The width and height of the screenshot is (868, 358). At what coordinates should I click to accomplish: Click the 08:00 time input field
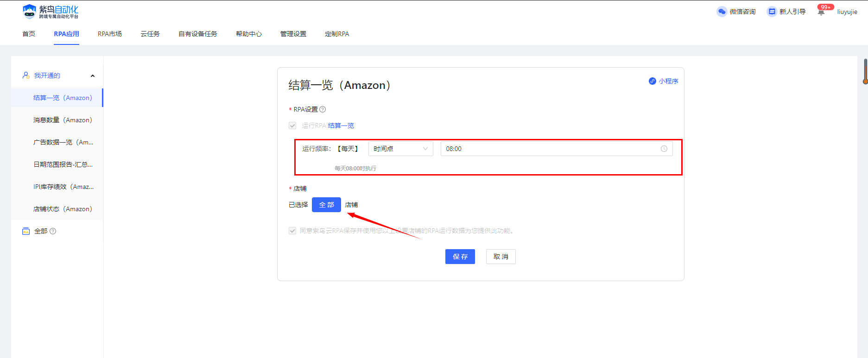(557, 149)
